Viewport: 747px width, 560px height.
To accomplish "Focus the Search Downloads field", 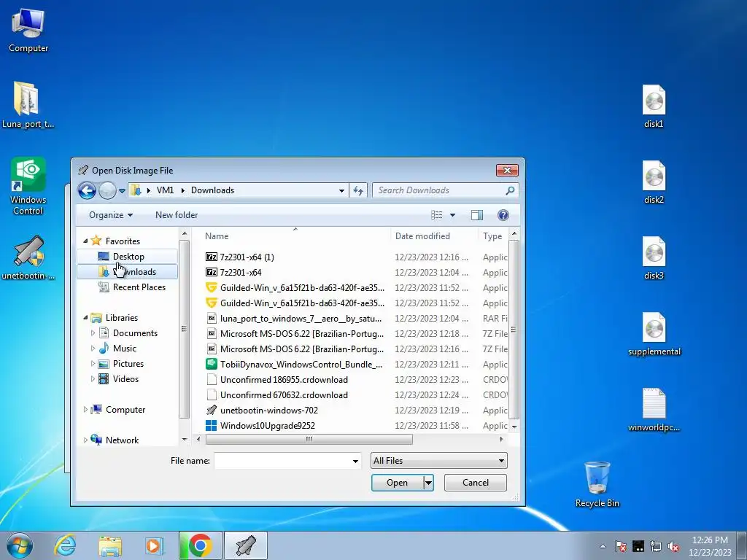I will (446, 190).
